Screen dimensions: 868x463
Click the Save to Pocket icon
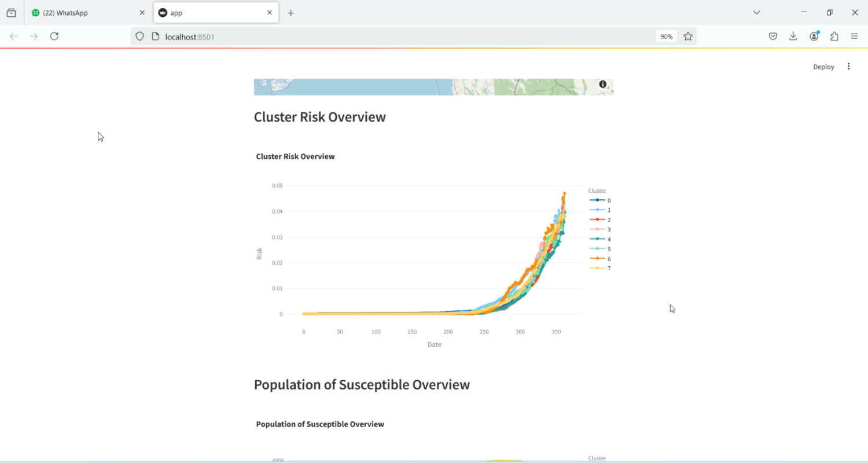click(x=773, y=36)
